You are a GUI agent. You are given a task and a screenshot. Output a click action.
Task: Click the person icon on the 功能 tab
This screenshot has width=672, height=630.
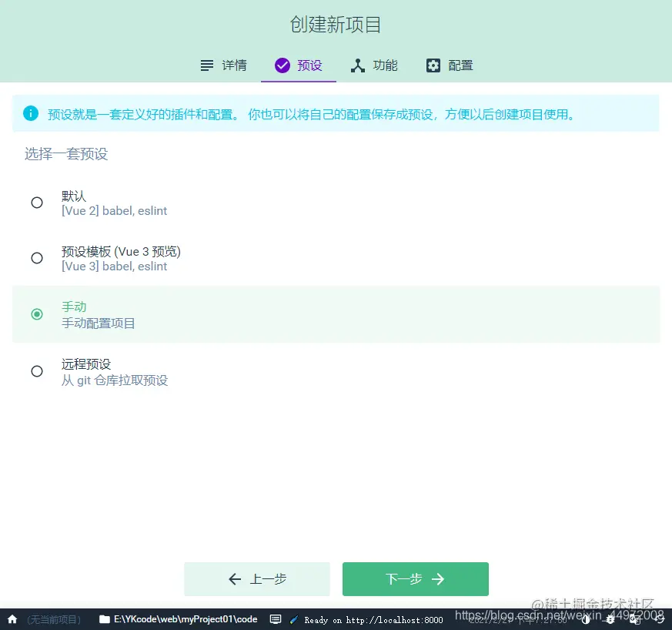click(x=359, y=65)
